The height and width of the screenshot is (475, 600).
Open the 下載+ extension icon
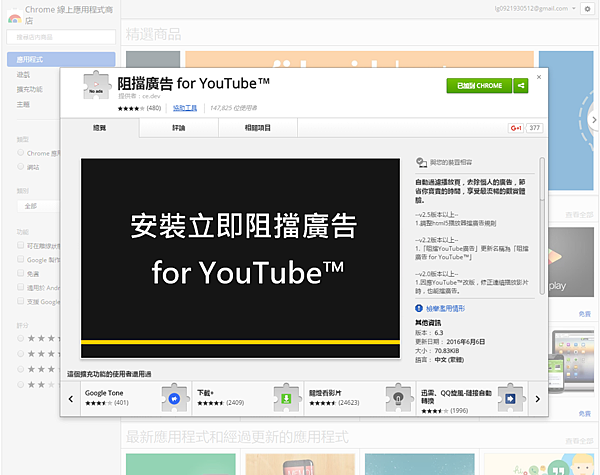tap(286, 398)
